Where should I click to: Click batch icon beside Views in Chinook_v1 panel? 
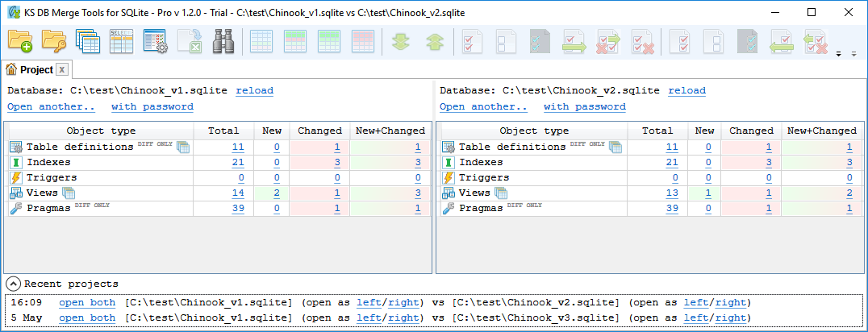68,193
